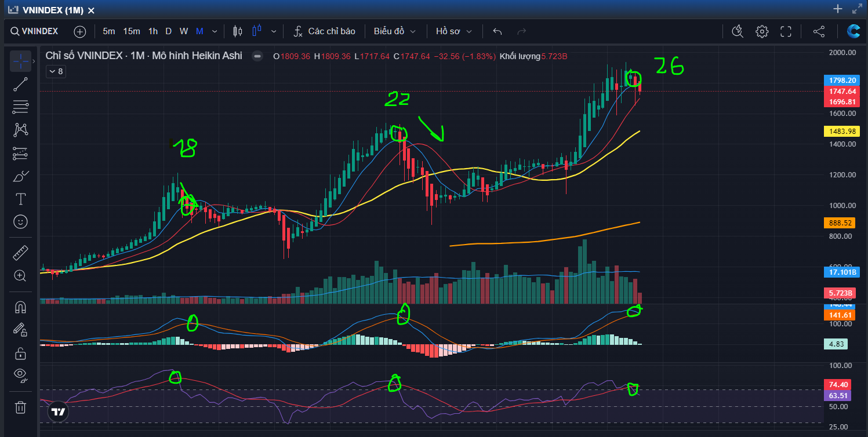Click the blue Heikin Ashi candles icon
The image size is (868, 437).
[x=257, y=31]
